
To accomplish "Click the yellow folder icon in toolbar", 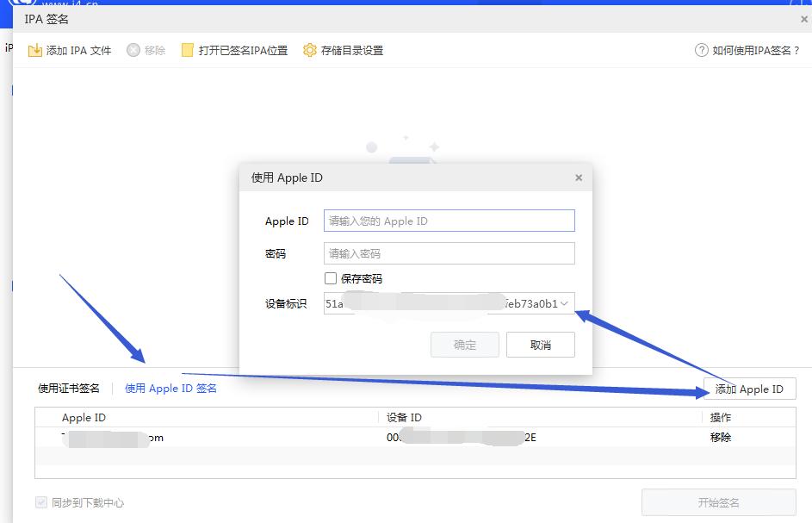I will (187, 50).
